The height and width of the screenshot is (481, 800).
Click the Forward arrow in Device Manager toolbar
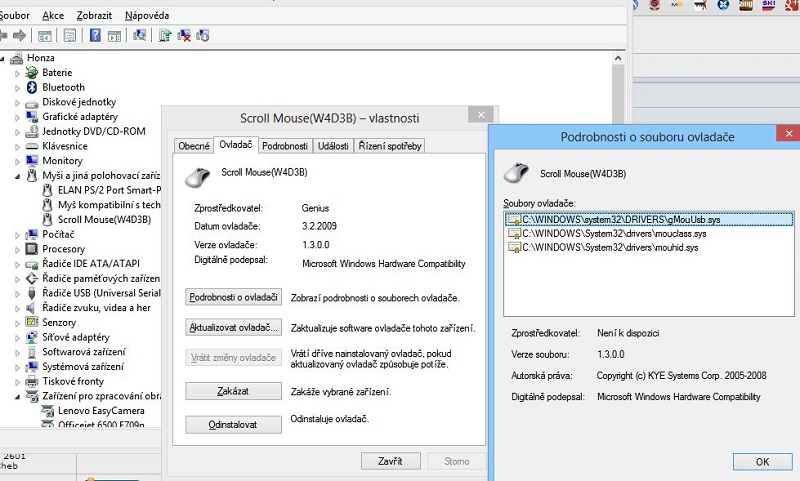click(x=19, y=35)
